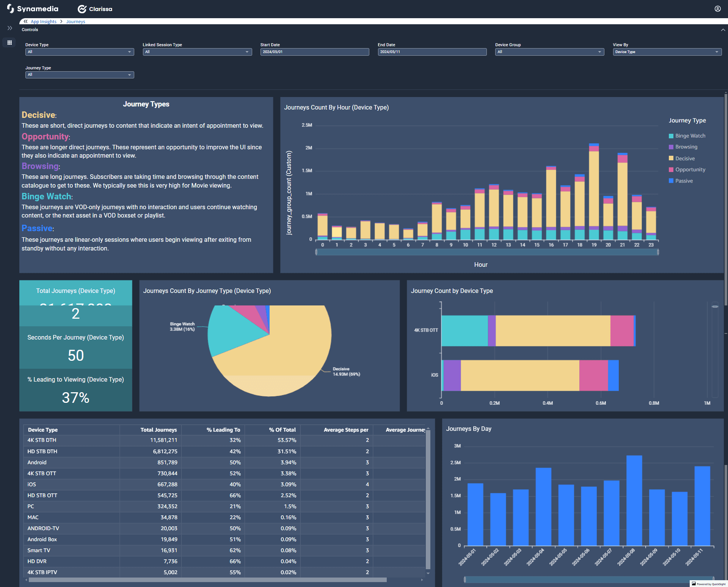Click the back double-chevron breadcrumb icon
This screenshot has width=728, height=587.
click(x=25, y=22)
